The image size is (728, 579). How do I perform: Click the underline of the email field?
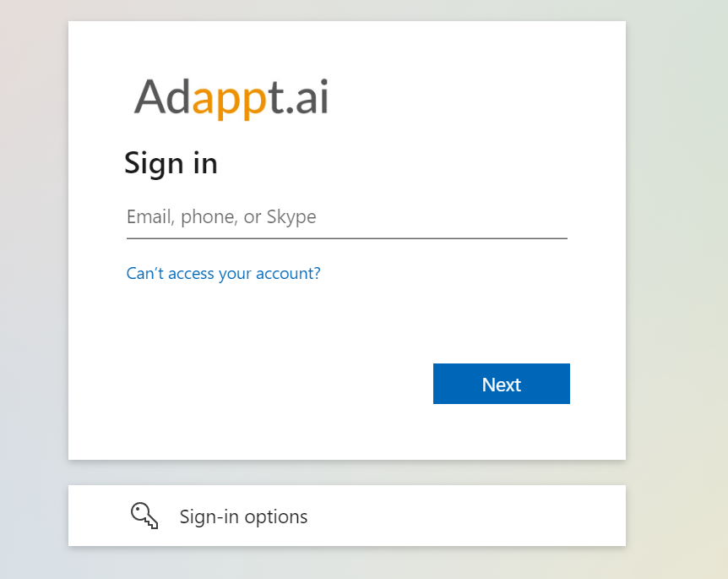click(346, 238)
